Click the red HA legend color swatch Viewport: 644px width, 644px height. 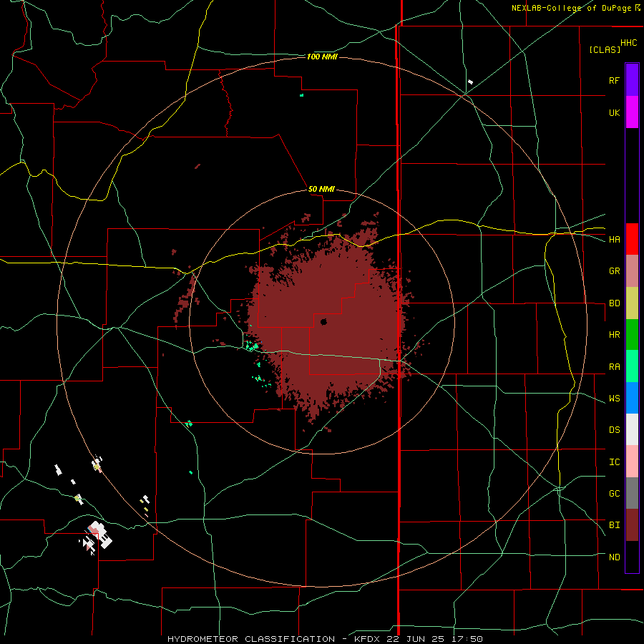pyautogui.click(x=632, y=239)
